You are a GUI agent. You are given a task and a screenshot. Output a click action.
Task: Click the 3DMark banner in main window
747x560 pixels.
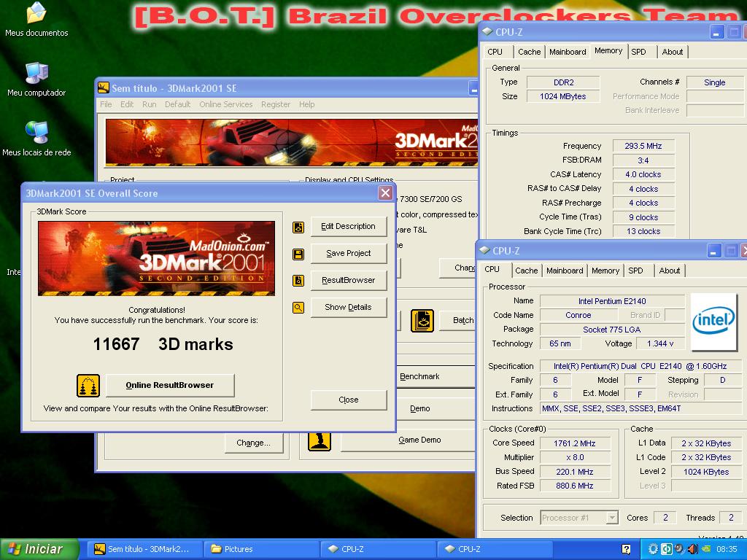coord(292,143)
